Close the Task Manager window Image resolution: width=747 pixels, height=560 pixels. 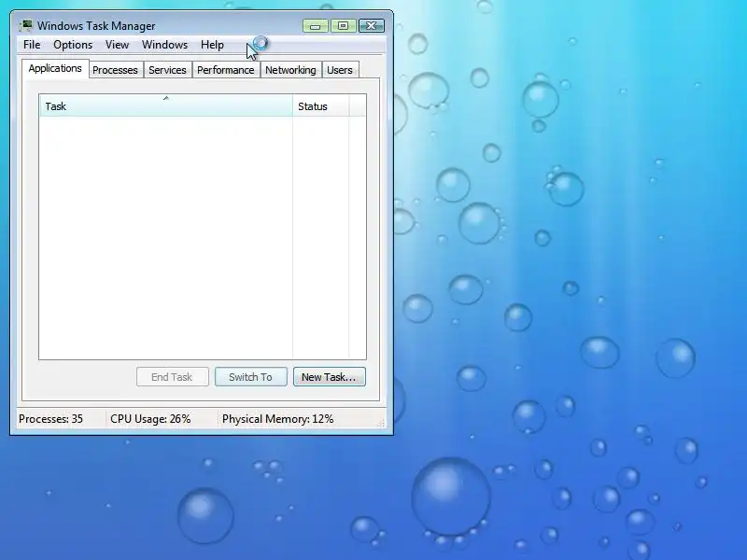[372, 26]
